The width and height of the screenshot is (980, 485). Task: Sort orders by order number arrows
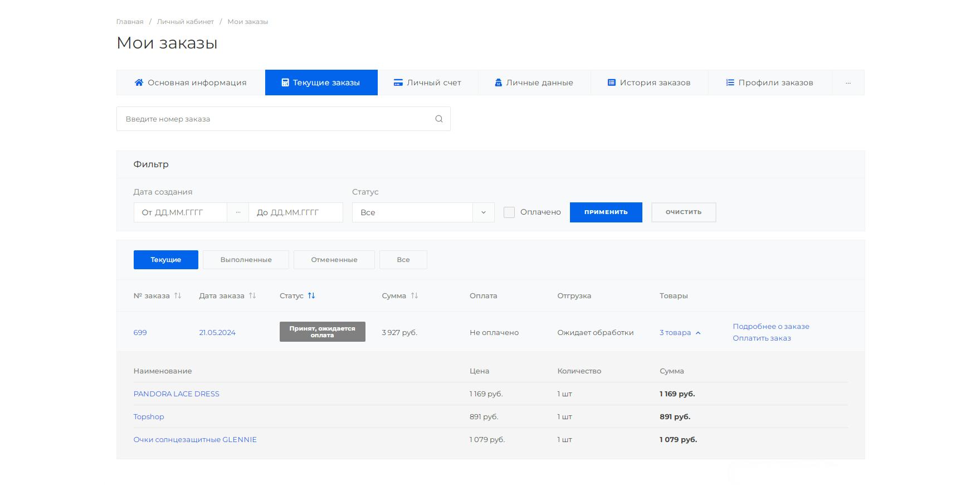click(178, 295)
